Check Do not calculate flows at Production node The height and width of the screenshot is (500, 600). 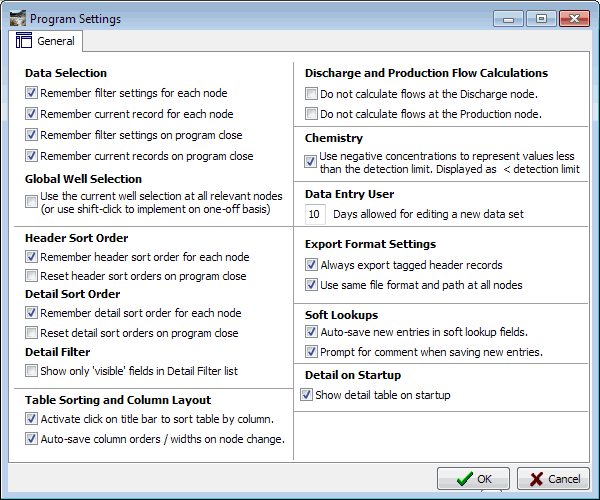(x=311, y=114)
